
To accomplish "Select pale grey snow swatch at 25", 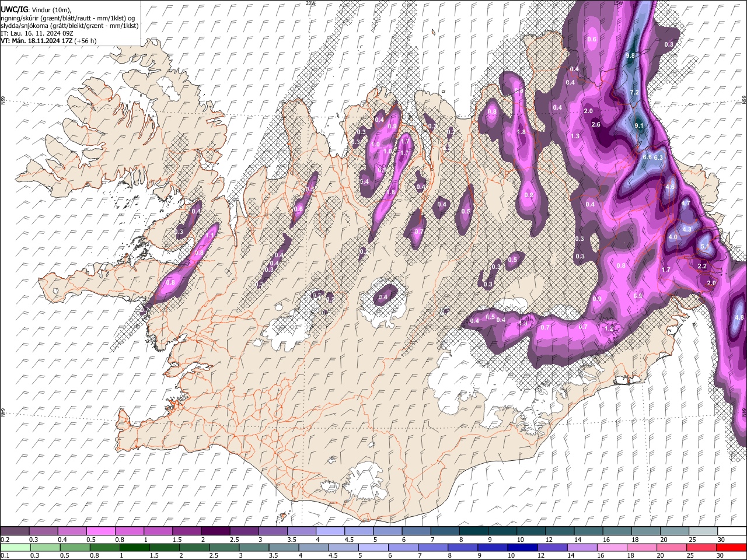I will (x=702, y=531).
